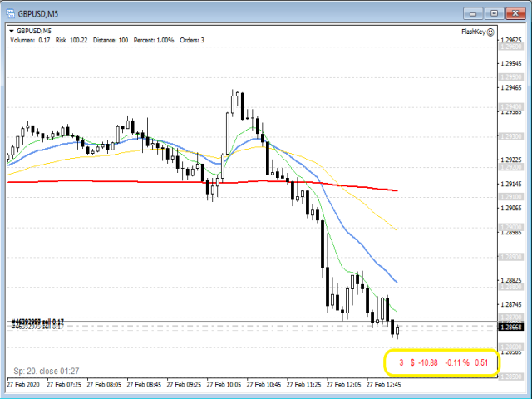The image size is (532, 399).
Task: Click the 27 Feb 12:45 time axis label
Action: [384, 385]
